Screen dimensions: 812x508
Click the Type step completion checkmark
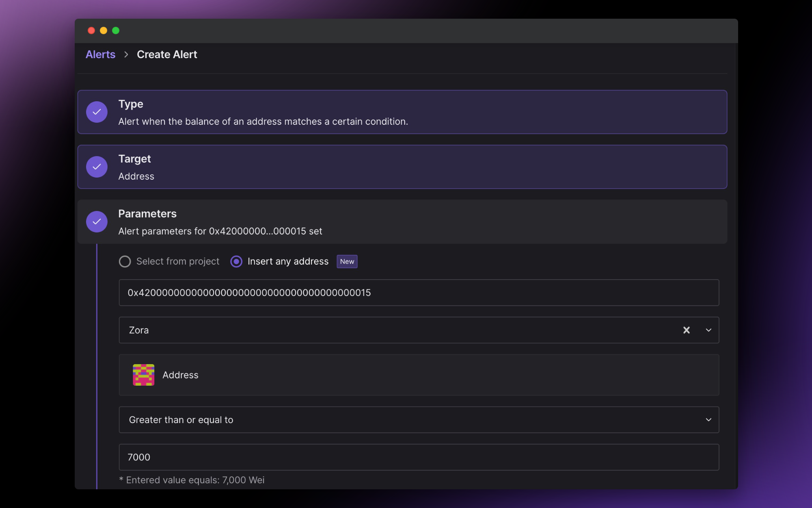coord(96,112)
